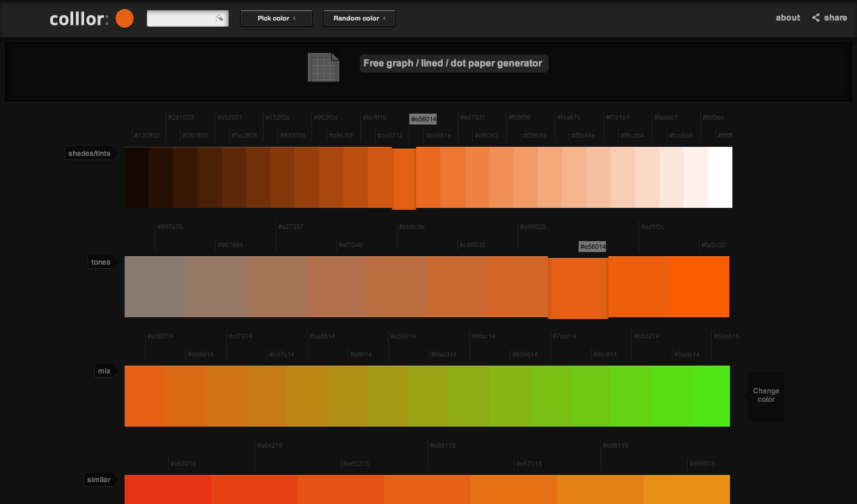Click the graph paper generator icon
857x504 pixels.
322,66
